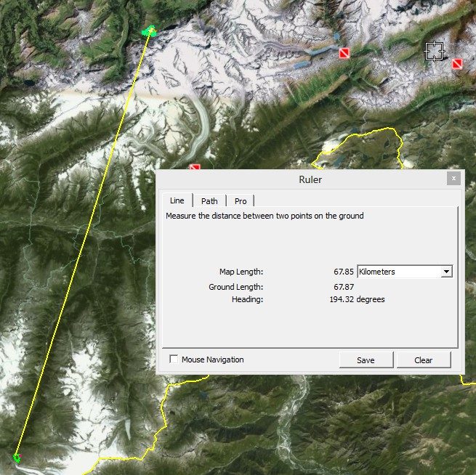Click the red placemark right of square cursor
The image size is (476, 475).
point(456,64)
